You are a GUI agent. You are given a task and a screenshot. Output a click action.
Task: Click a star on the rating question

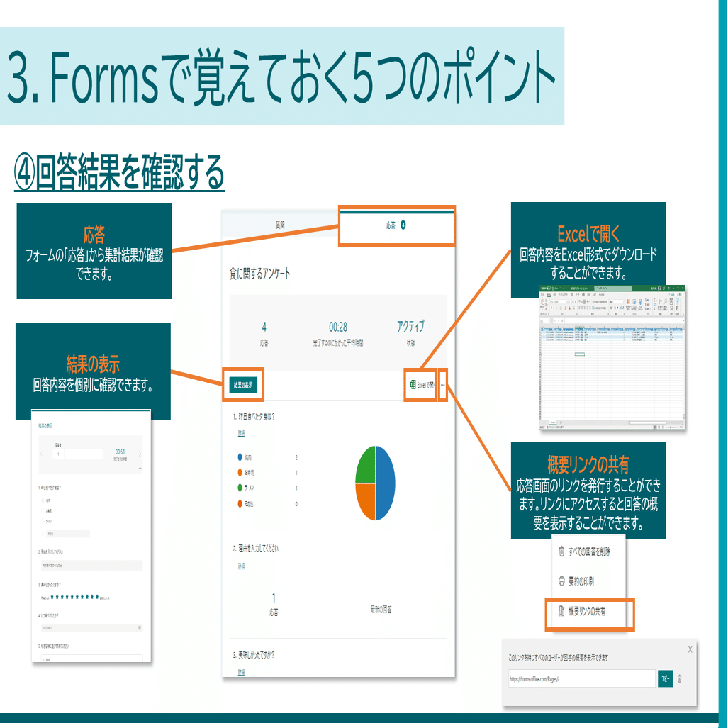pyautogui.click(x=74, y=596)
